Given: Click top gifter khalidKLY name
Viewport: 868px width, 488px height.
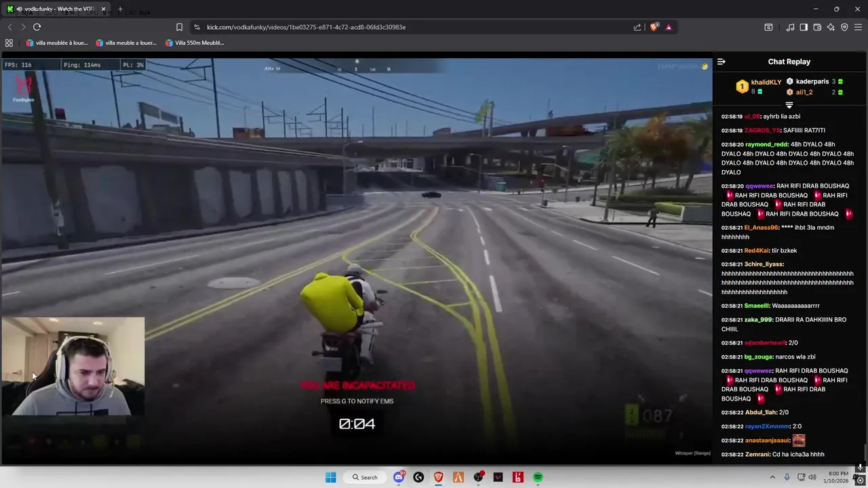Looking at the screenshot, I should tap(766, 83).
